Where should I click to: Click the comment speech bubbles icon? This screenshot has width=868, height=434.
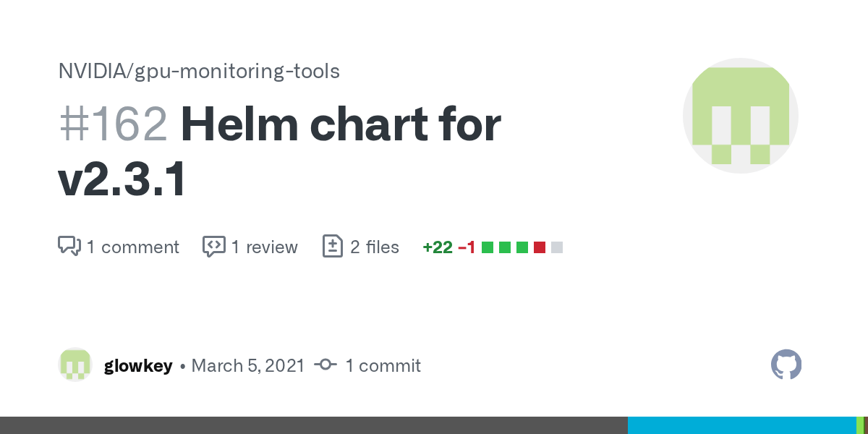(69, 247)
